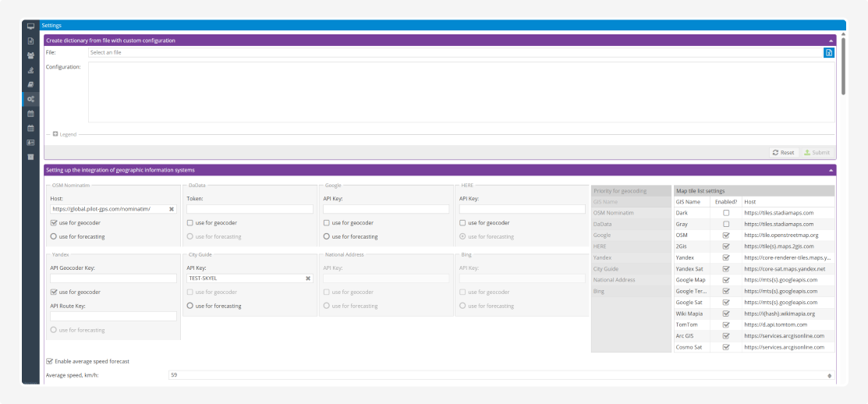Check DaData use for geocoder
This screenshot has width=868, height=404.
(190, 223)
